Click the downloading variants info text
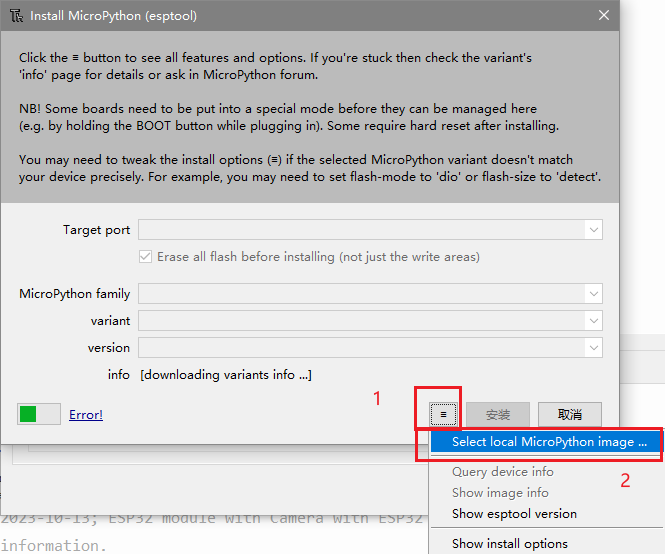Screen dimensions: 665x554 [x=226, y=375]
